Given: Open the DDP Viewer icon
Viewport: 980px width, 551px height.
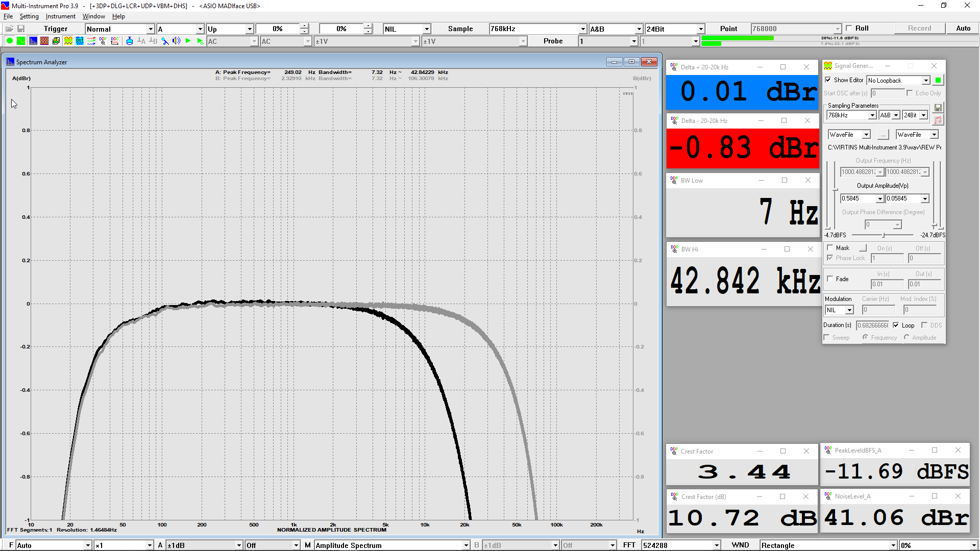Looking at the screenshot, I should [103, 41].
